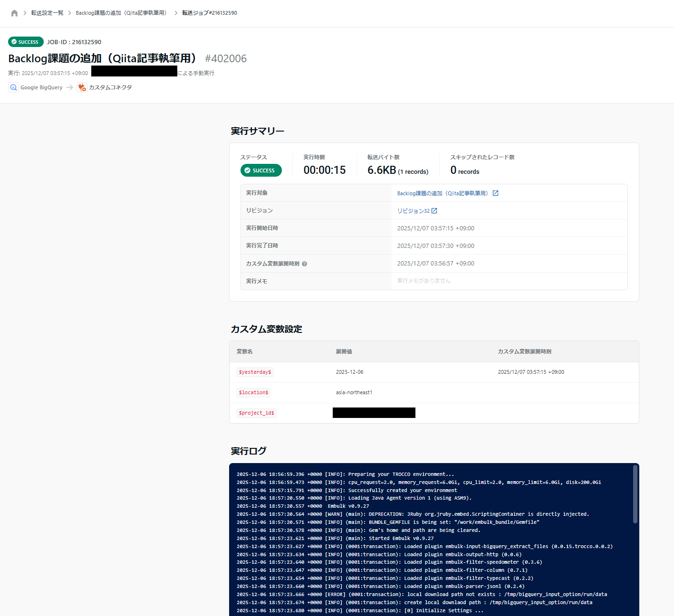Viewport: 674px width, 616px height.
Task: Click the arrow between BigQuery and カスタムコネクタ
Action: coord(69,87)
